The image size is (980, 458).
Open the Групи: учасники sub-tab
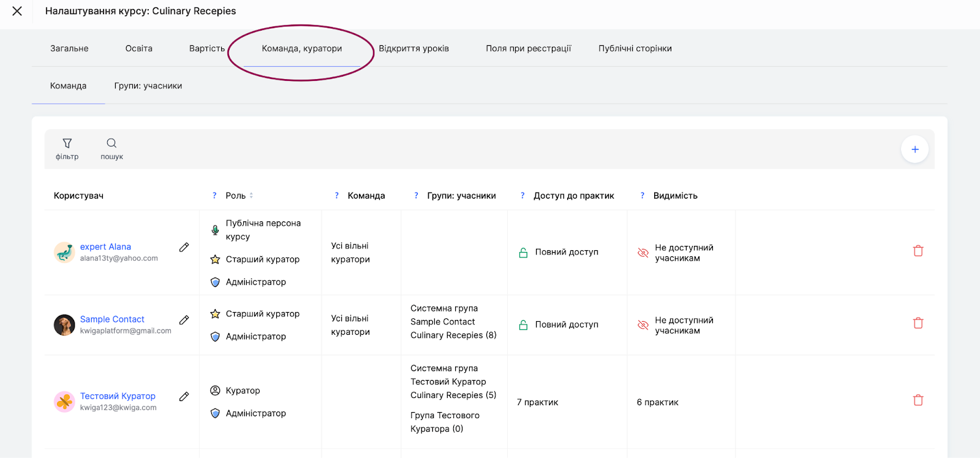pos(148,86)
